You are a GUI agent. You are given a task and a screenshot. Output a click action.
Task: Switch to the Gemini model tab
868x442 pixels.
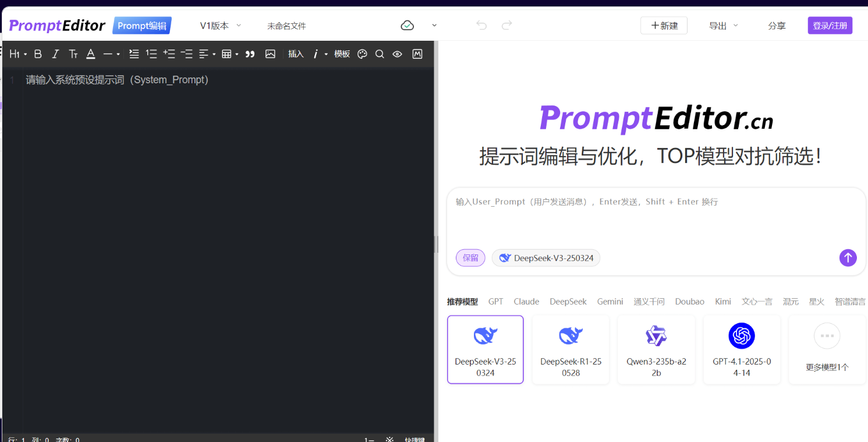[x=610, y=302]
